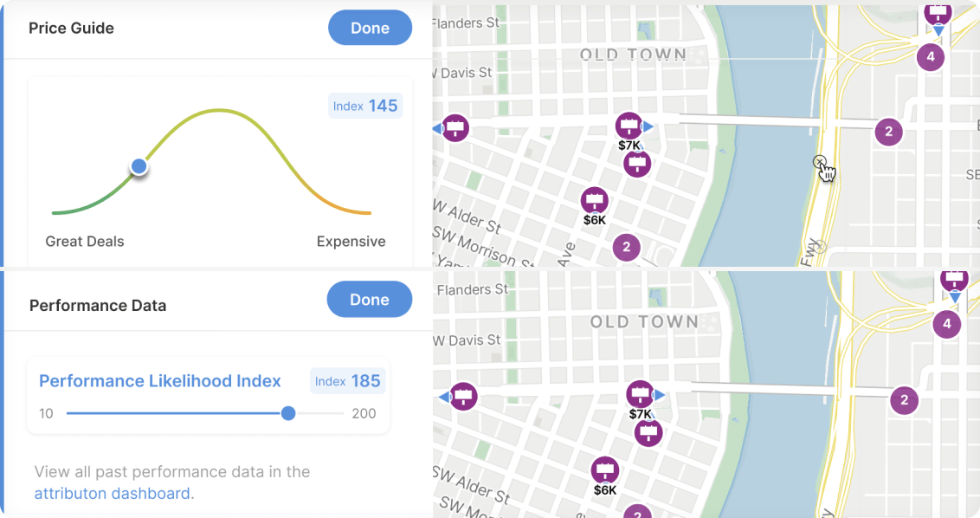Open the cluster of 2 east of the river, bottom map
This screenshot has height=518, width=980.
coord(905,400)
